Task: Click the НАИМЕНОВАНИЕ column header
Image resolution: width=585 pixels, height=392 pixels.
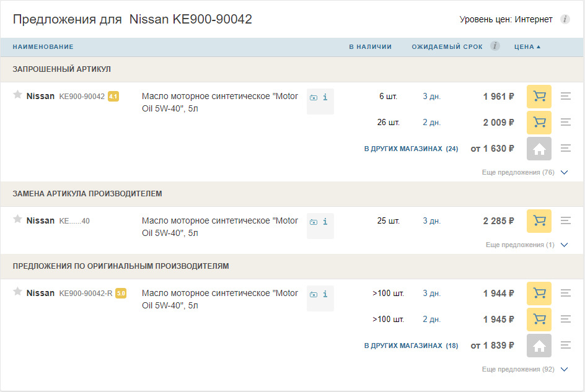Action: pos(43,47)
